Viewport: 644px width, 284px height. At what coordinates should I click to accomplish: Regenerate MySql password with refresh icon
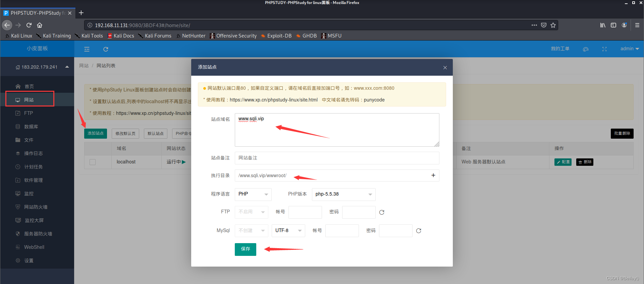[x=419, y=231]
